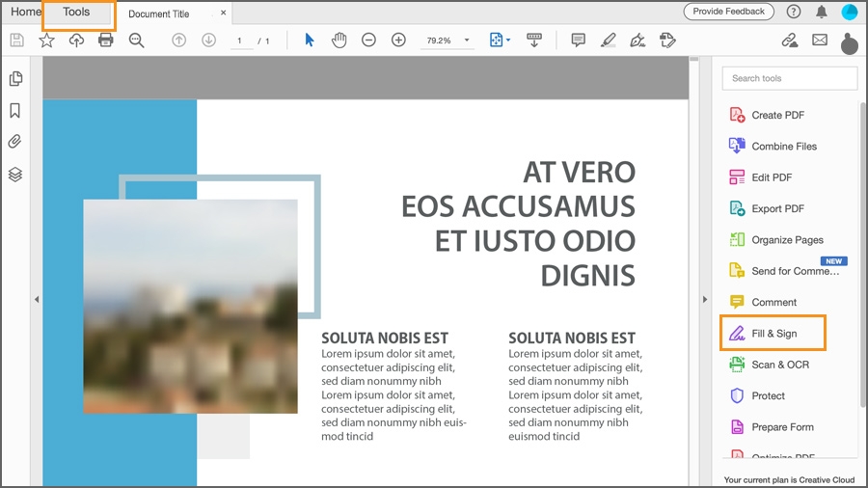This screenshot has width=868, height=488.
Task: Open Combine Files tool
Action: (x=773, y=146)
